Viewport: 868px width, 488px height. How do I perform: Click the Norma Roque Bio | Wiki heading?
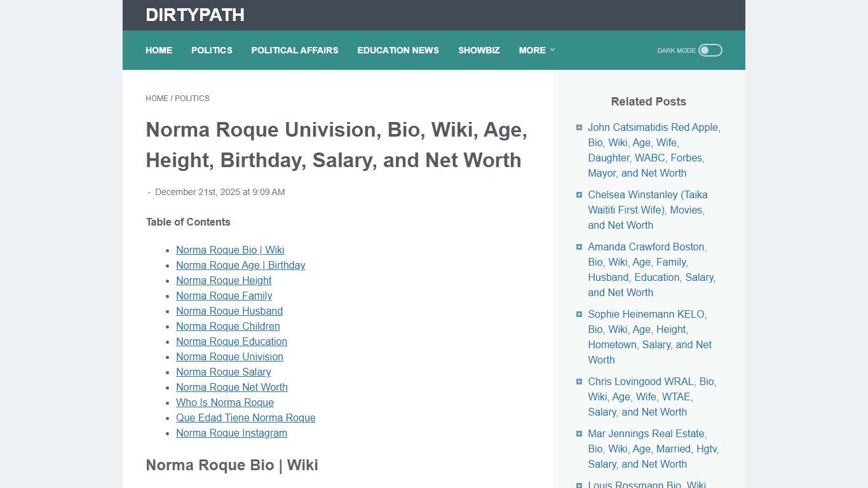(232, 465)
